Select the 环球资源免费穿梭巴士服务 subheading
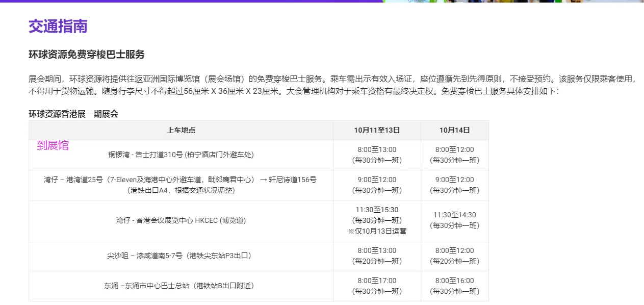This screenshot has height=305, width=644. (87, 55)
